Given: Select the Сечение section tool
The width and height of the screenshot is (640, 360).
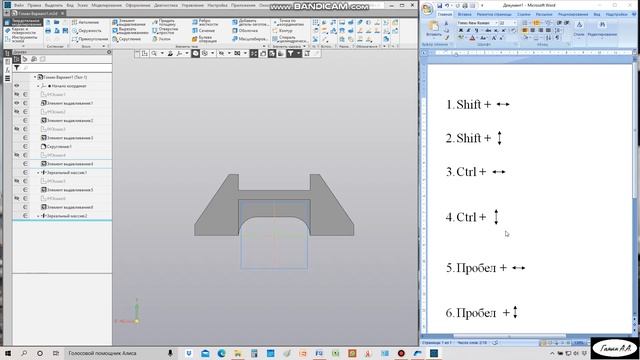Looking at the screenshot, I should [203, 31].
